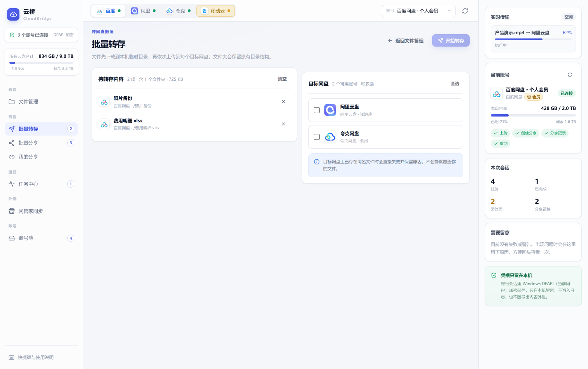Switch to the 阿里 account tab

143,11
